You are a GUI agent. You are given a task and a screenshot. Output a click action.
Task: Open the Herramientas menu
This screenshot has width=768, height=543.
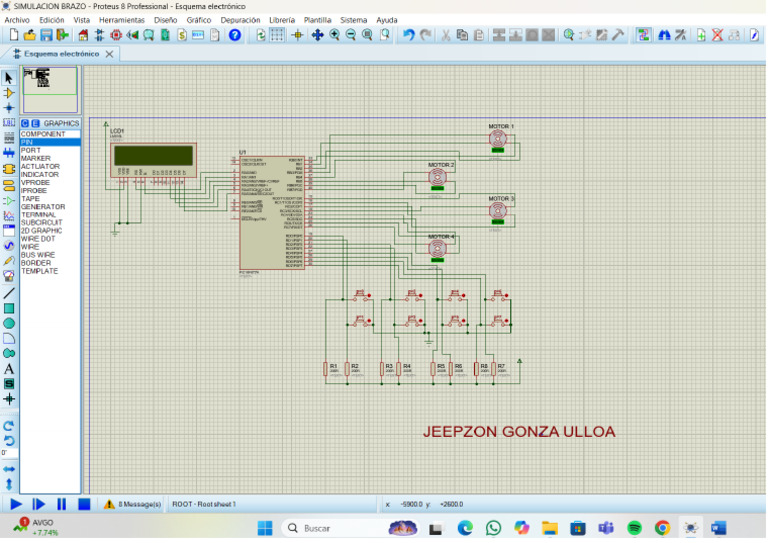121,20
